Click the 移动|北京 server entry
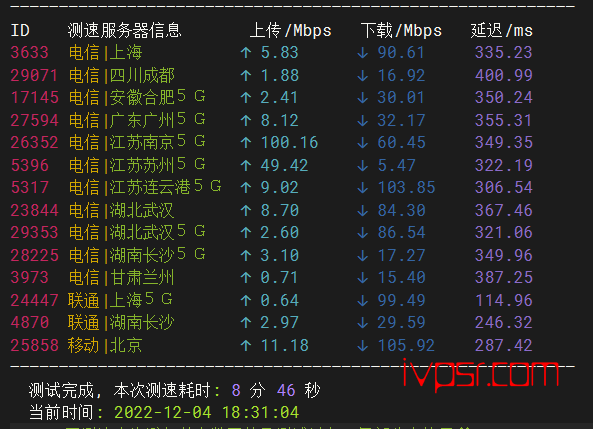Image resolution: width=593 pixels, height=429 pixels. pyautogui.click(x=105, y=345)
